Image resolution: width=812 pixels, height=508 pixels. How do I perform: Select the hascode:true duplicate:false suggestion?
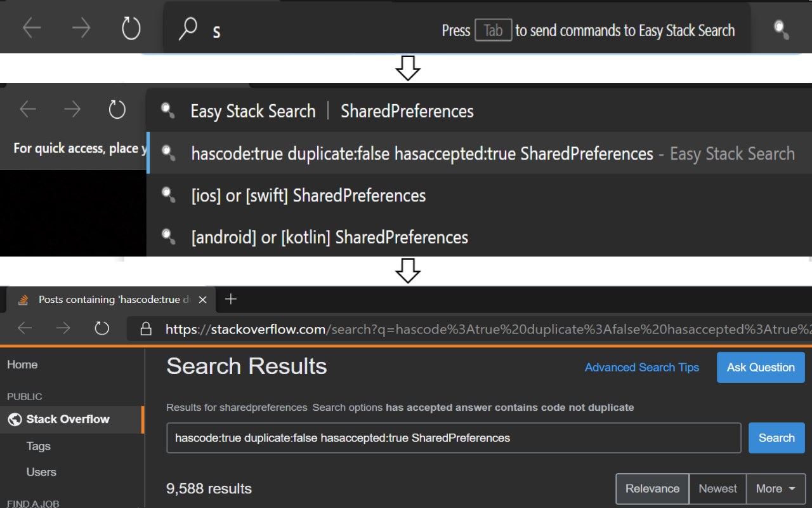[x=422, y=154]
